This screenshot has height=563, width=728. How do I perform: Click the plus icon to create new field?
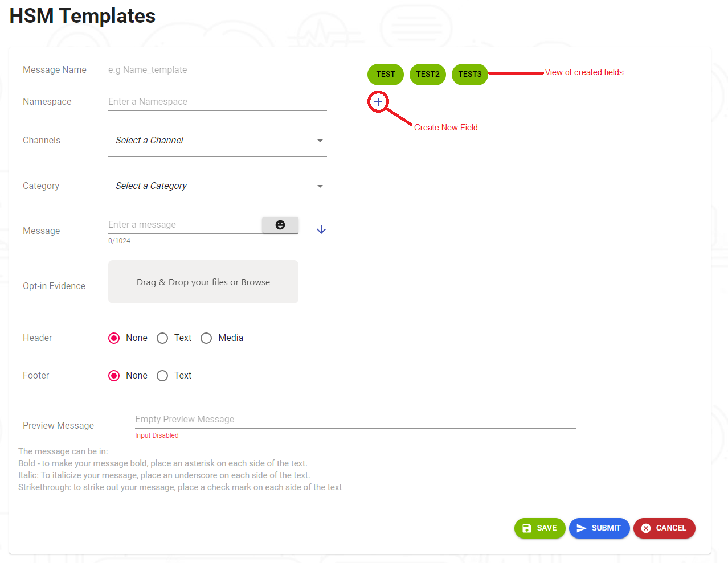tap(378, 102)
